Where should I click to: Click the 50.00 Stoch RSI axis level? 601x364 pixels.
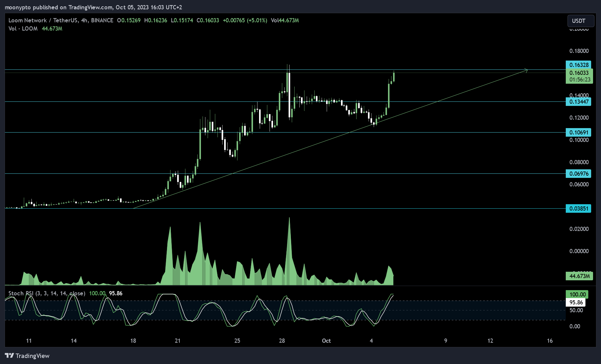pos(576,310)
